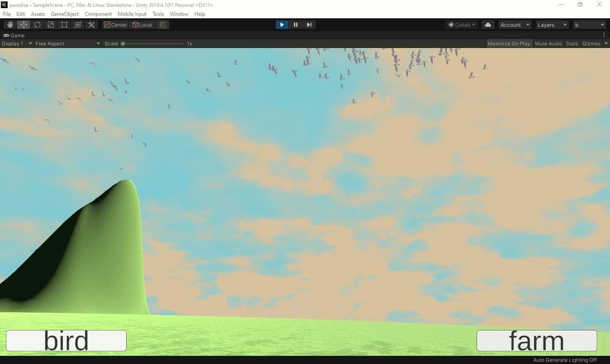Select the Move tool
Viewport: 610px width, 364px height.
click(x=23, y=25)
